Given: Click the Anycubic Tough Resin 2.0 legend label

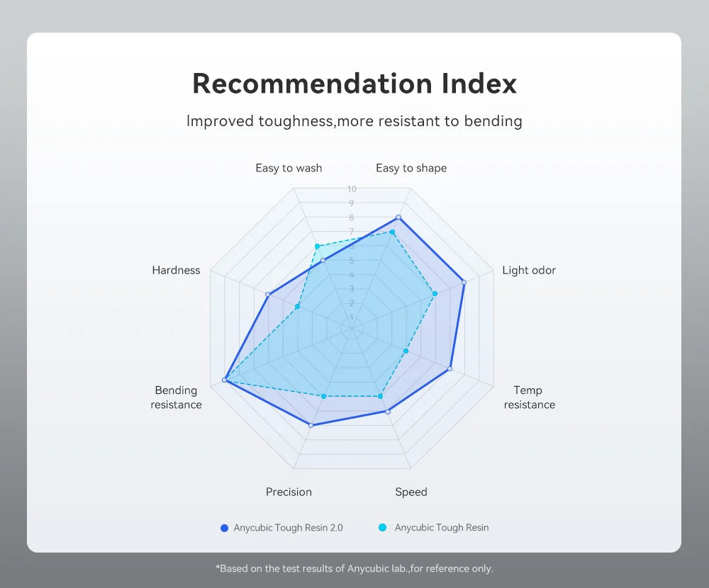Looking at the screenshot, I should tap(288, 528).
